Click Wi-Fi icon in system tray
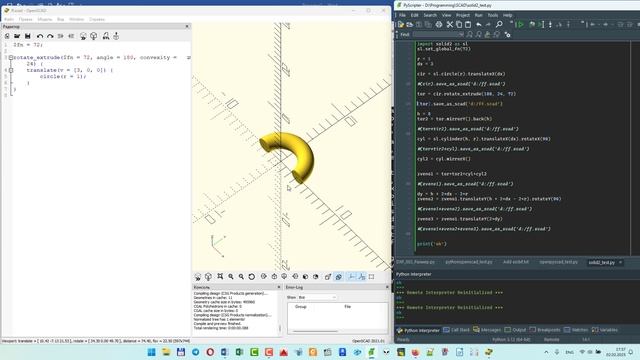The height and width of the screenshot is (360, 640). (x=582, y=352)
